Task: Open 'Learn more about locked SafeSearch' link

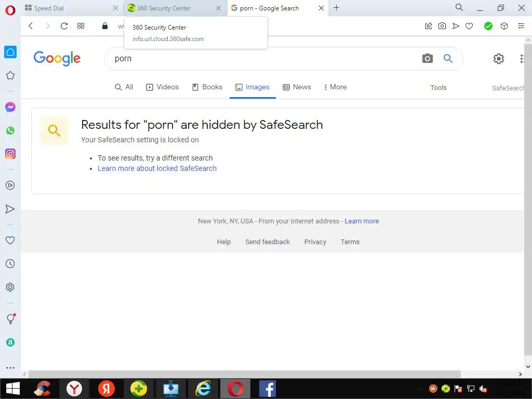Action: pos(157,168)
